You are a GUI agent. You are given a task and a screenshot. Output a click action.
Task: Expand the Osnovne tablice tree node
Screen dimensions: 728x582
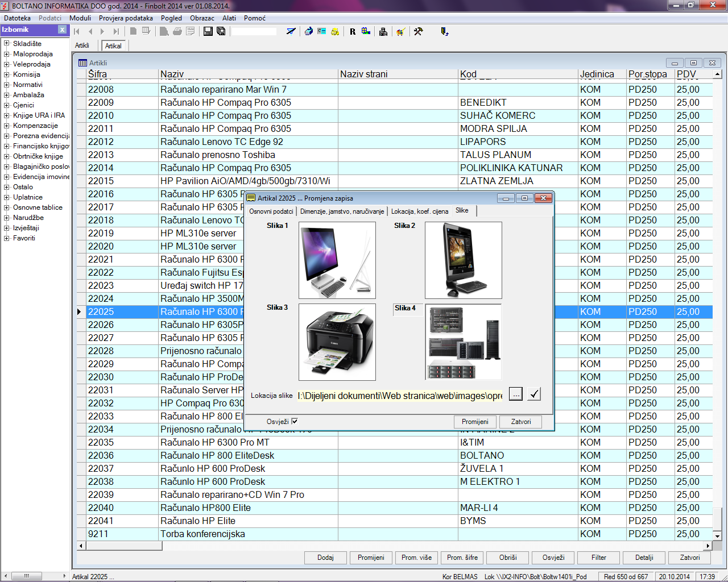[x=7, y=207]
